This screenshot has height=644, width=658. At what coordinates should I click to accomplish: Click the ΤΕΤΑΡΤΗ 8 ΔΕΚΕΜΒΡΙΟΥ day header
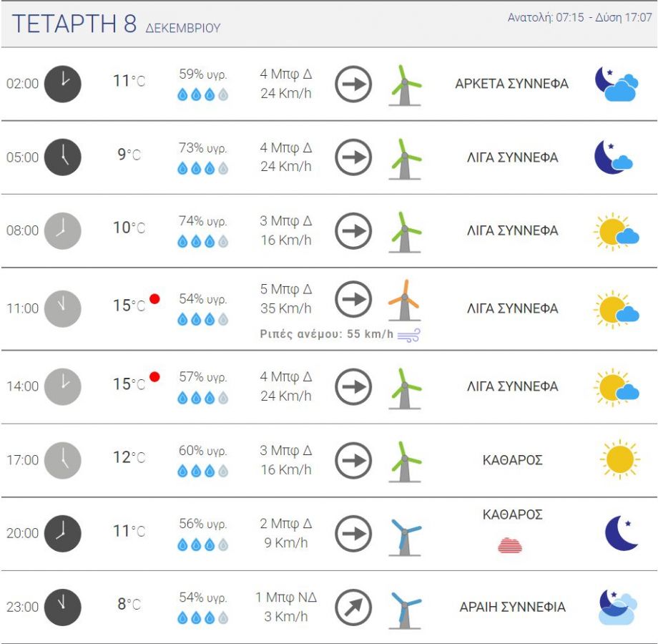tap(117, 25)
